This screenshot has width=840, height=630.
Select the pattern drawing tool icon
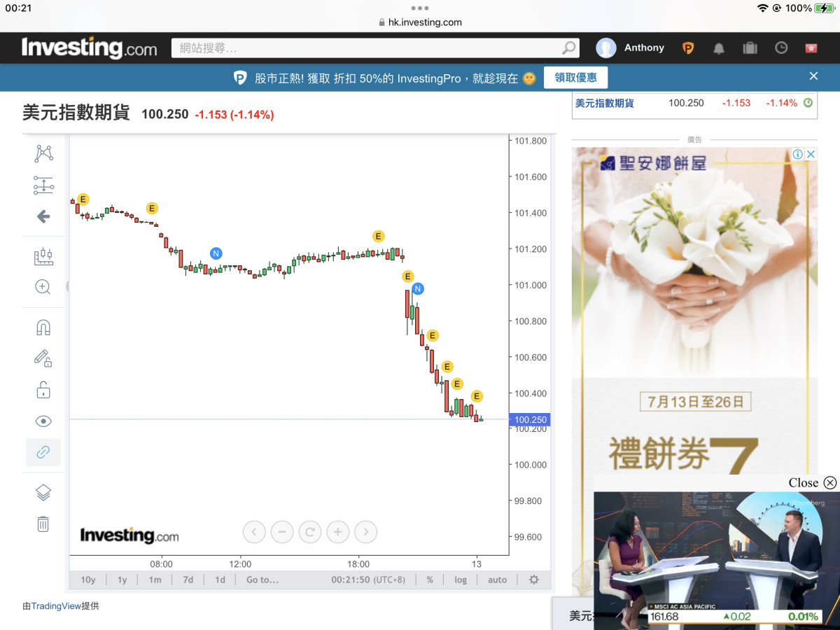pos(43,153)
